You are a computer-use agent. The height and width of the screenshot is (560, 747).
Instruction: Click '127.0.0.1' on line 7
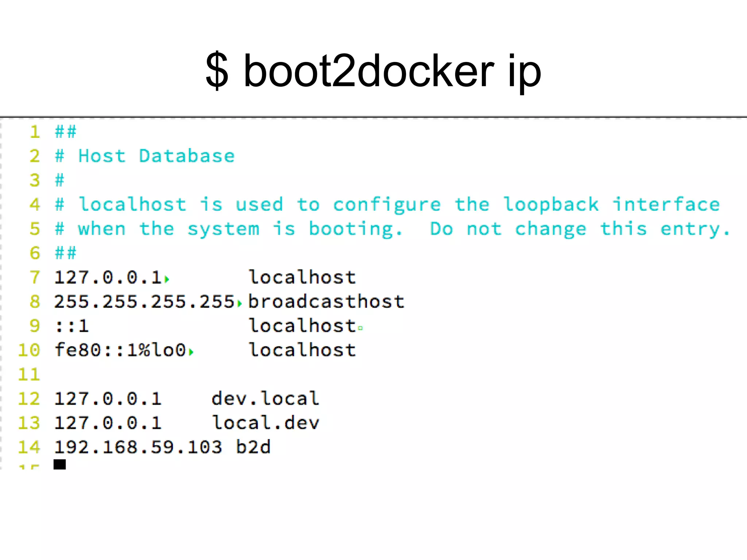tap(108, 277)
